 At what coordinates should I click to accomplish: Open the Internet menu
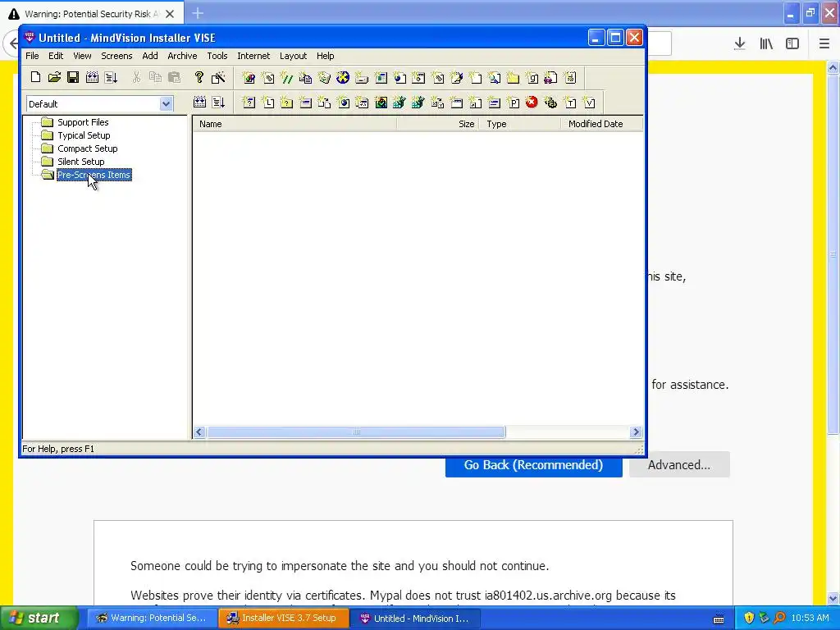(253, 56)
